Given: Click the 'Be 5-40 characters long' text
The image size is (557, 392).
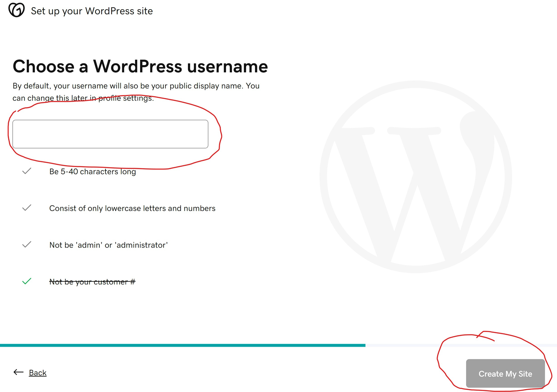Looking at the screenshot, I should [93, 171].
